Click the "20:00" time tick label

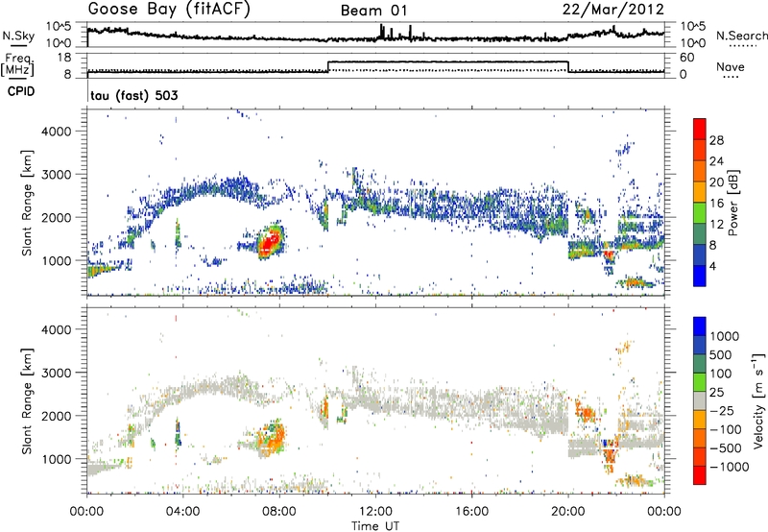coord(567,512)
